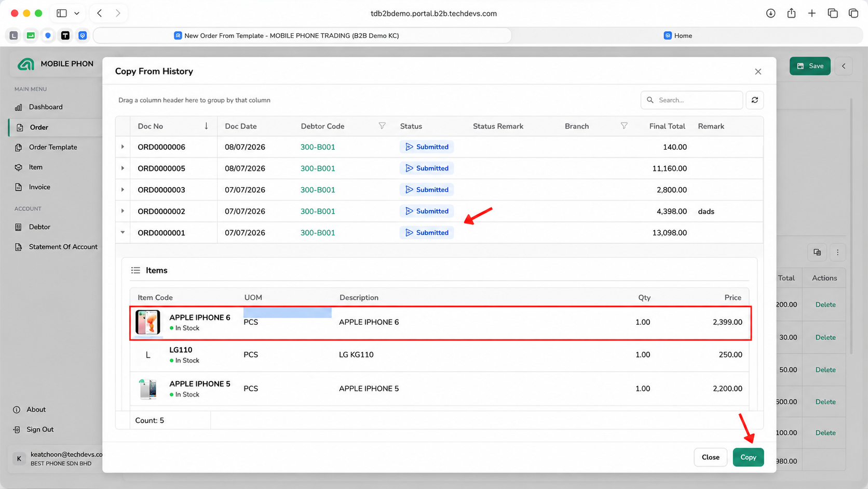Open Order in sidebar menu
The image size is (868, 489).
click(39, 127)
